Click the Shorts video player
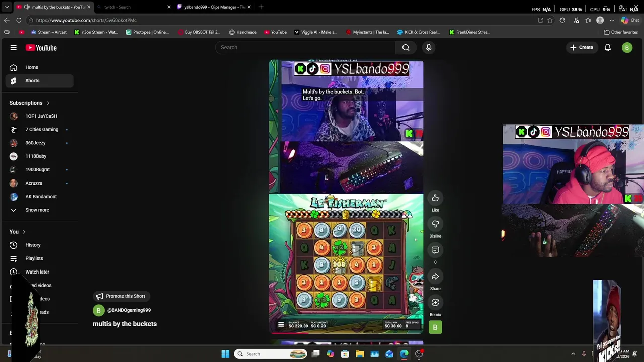Viewport: 644px width, 362px height. (x=346, y=197)
